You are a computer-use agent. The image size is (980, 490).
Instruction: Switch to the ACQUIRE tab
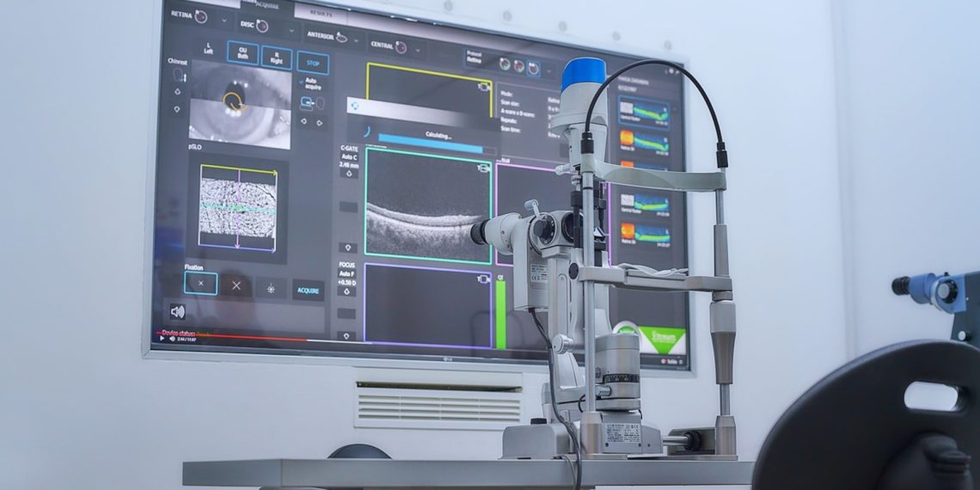point(266,4)
